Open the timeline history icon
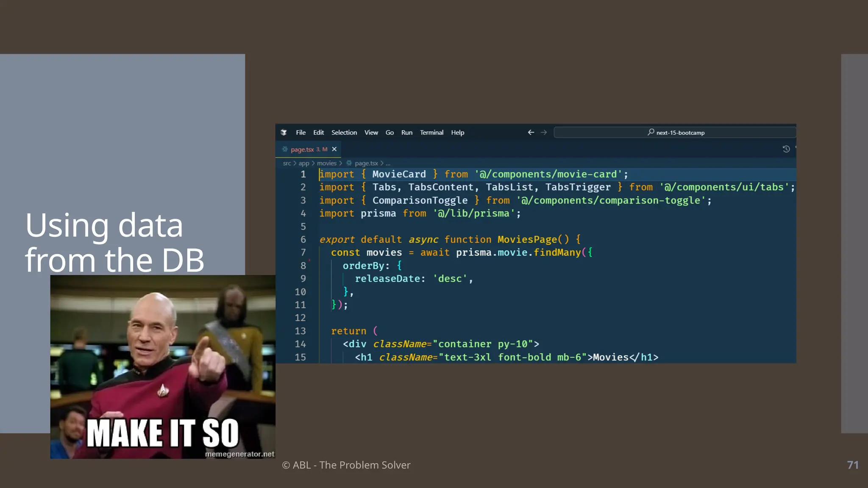The height and width of the screenshot is (488, 868). [x=786, y=149]
